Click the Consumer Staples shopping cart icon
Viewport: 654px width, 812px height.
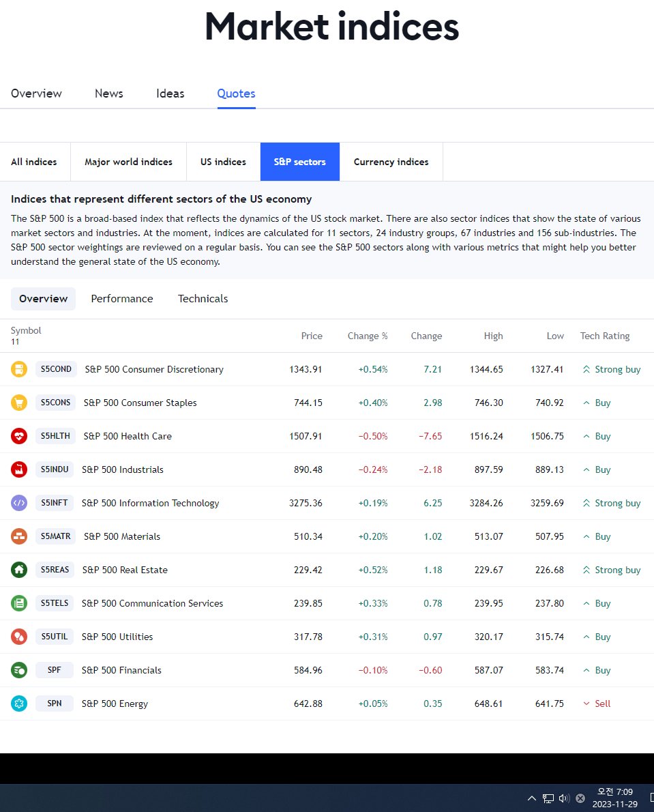pos(19,403)
